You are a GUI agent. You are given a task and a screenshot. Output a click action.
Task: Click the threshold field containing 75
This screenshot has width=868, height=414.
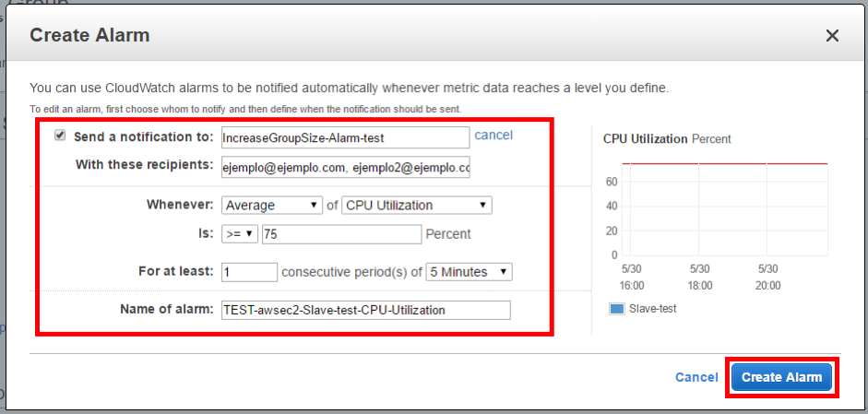(x=341, y=234)
